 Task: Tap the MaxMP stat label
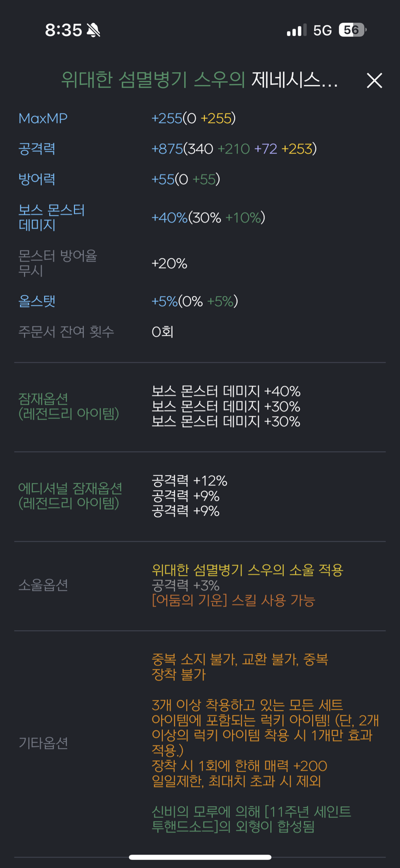[x=43, y=118]
